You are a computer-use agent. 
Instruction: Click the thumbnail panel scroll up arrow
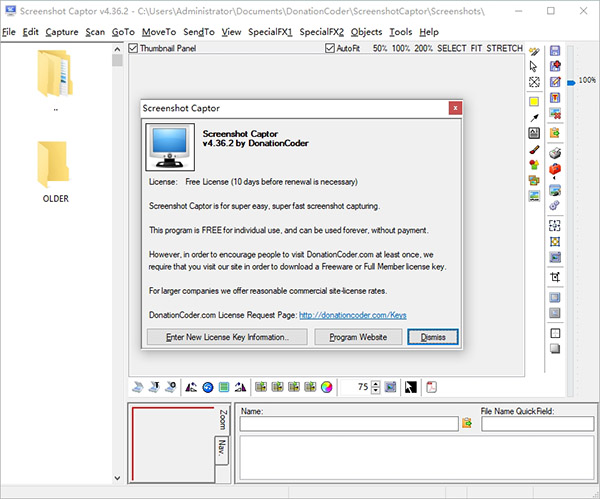click(117, 49)
